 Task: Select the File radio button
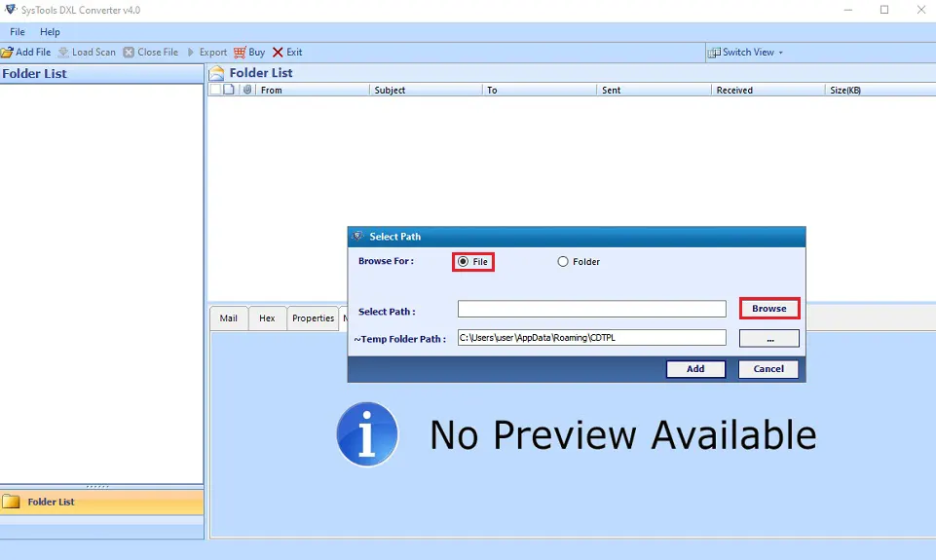(x=463, y=261)
